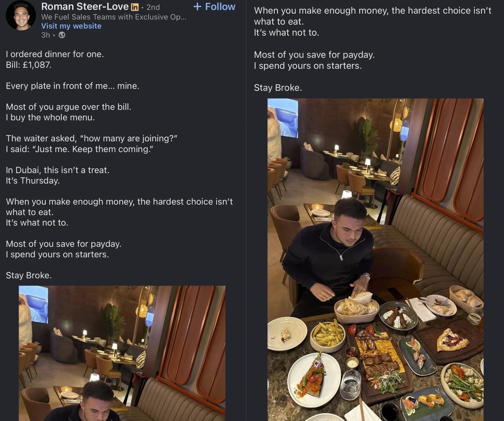
Task: Open Roman Steer-Love's profile avatar photo
Action: click(x=21, y=15)
